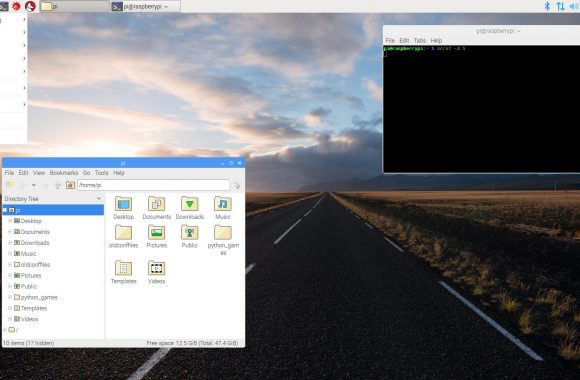Select the root / entry in directory tree

coord(13,330)
